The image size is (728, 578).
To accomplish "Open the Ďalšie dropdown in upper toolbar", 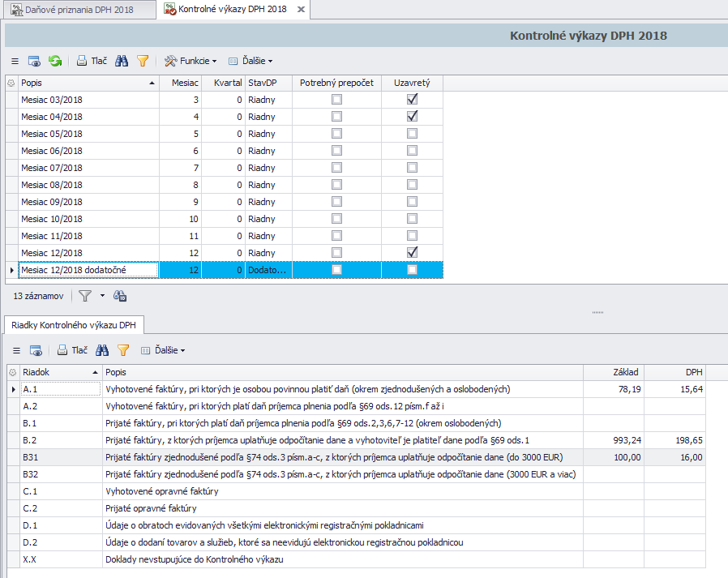I will [251, 61].
